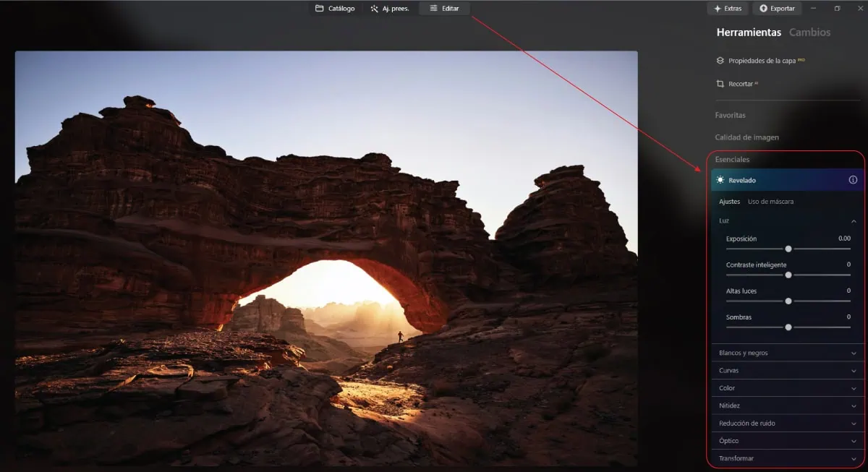Expand the Reducción de ruido section
The width and height of the screenshot is (868, 472).
click(x=787, y=423)
